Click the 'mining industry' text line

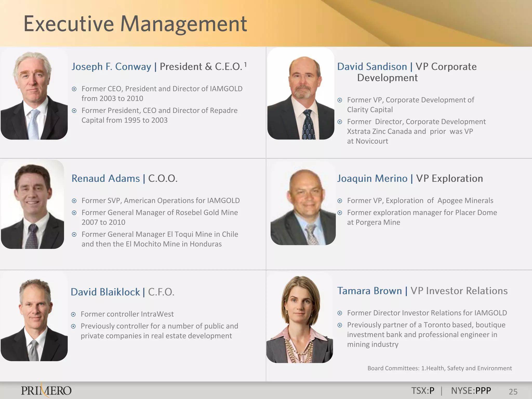[x=373, y=344]
